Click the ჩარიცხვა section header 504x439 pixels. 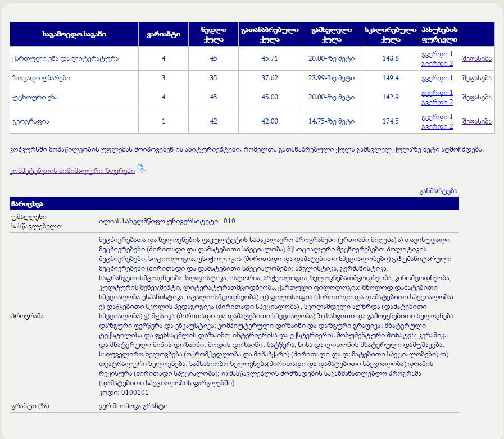[234, 204]
